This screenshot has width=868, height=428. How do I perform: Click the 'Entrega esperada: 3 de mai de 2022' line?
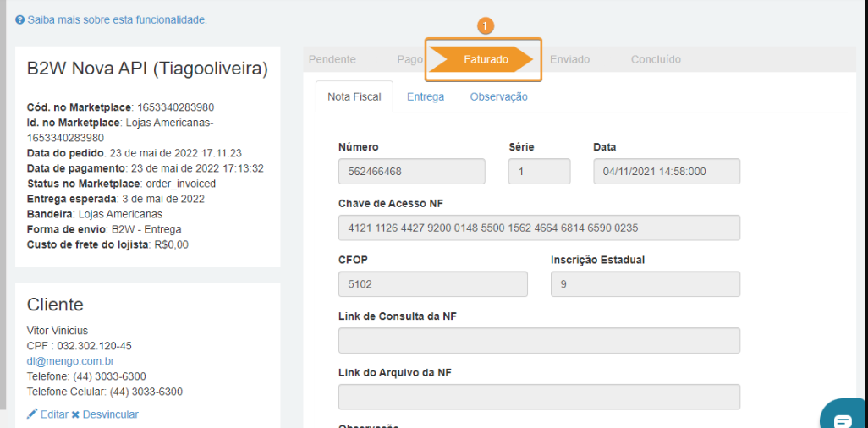[116, 199]
